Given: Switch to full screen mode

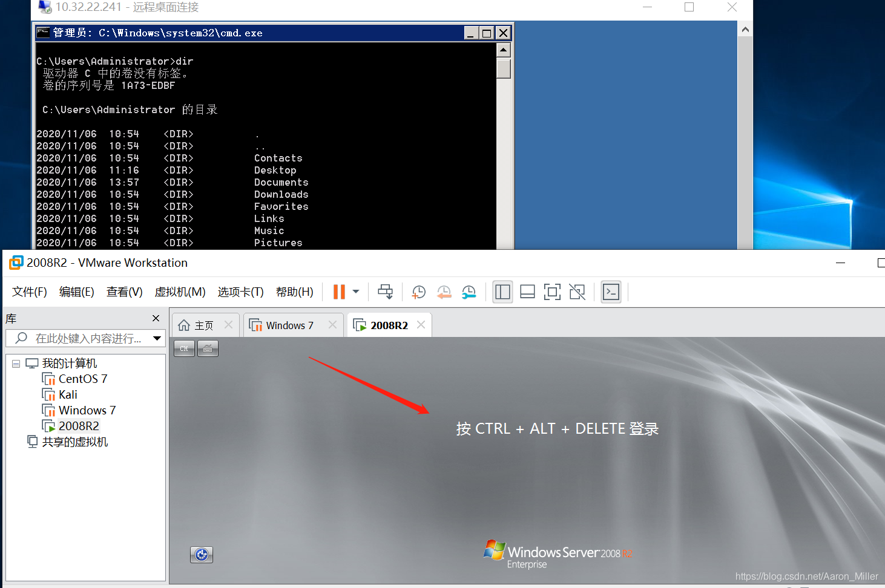Looking at the screenshot, I should tap(552, 292).
